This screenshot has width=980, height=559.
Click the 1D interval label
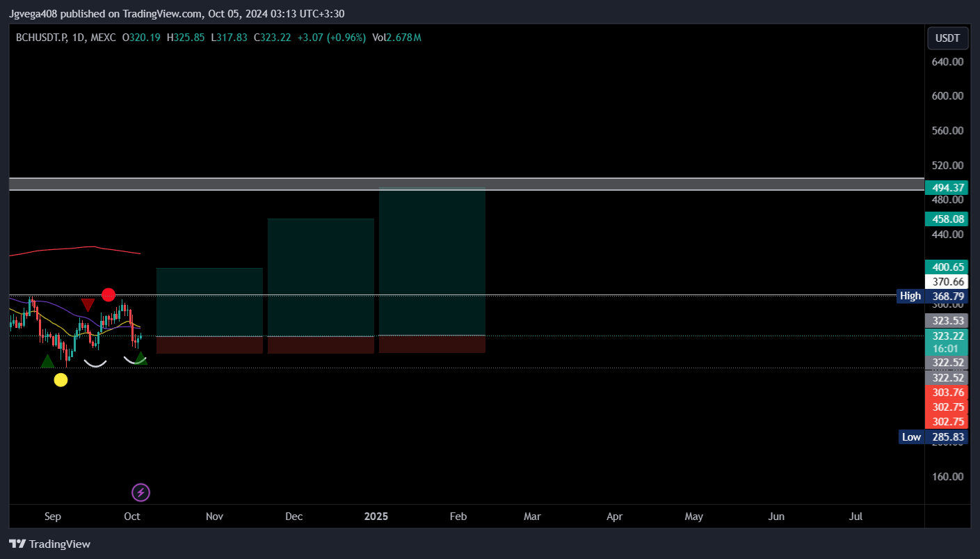pos(79,38)
